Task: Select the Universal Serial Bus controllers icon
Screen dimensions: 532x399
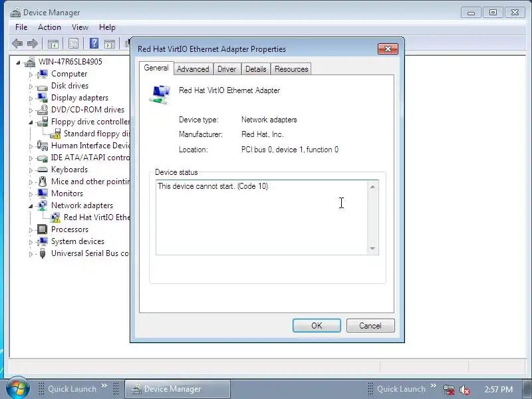Action: [43, 253]
